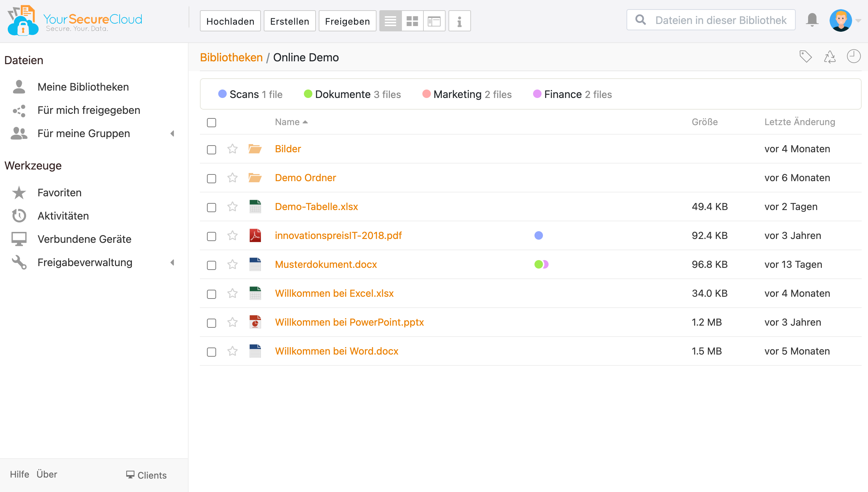This screenshot has height=492, width=868.
Task: Check the select-all checkbox in the header
Action: point(211,122)
